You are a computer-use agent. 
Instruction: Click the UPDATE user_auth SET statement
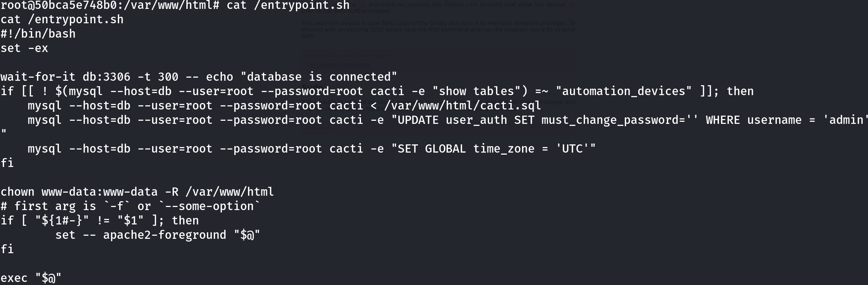[466, 120]
